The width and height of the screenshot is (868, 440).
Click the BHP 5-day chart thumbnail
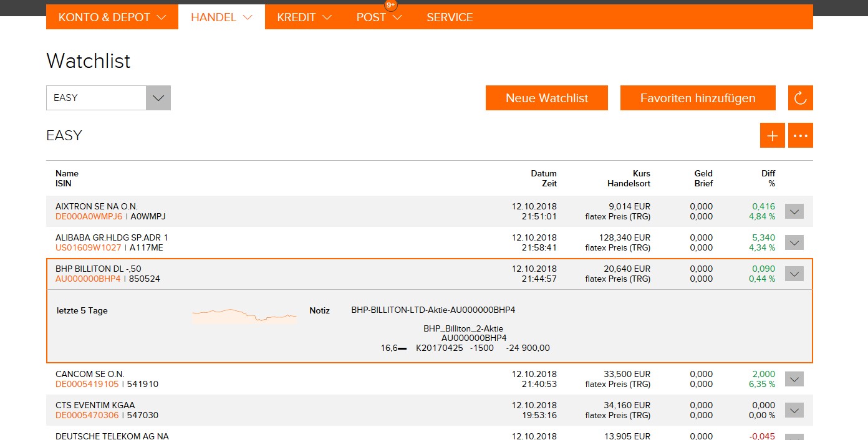pos(245,316)
